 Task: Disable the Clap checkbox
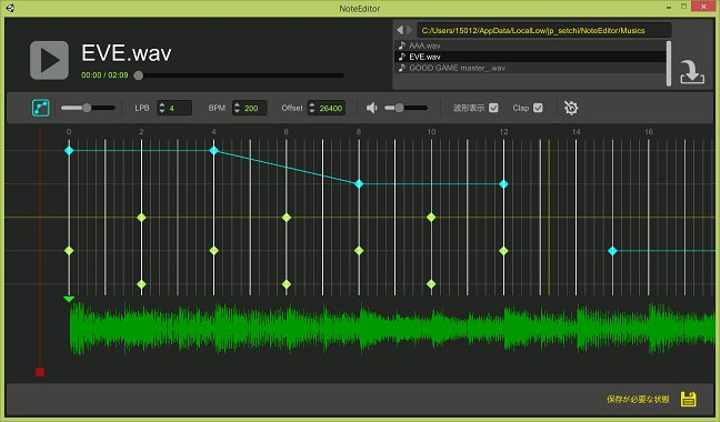point(538,108)
